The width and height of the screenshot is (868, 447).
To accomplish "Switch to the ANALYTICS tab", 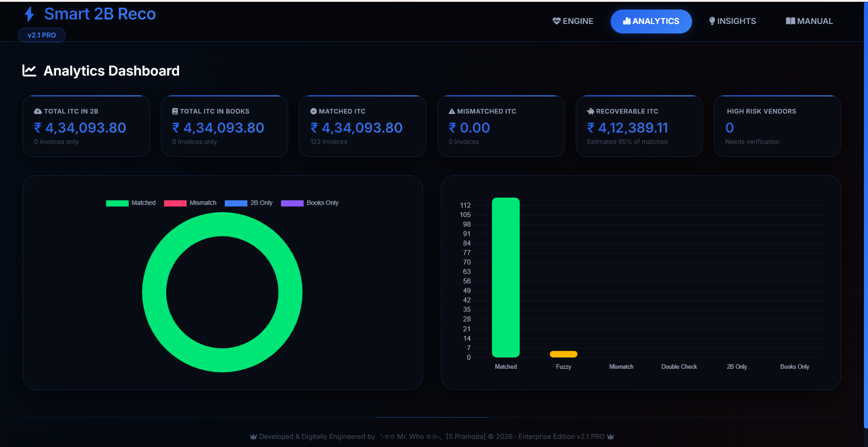I will [651, 21].
